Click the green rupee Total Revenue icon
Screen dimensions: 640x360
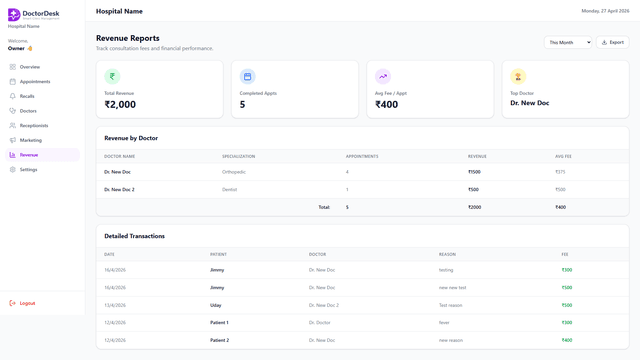(112, 76)
